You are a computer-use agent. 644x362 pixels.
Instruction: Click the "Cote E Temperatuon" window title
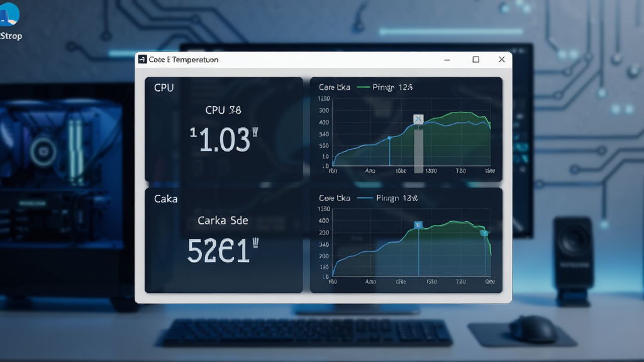183,60
